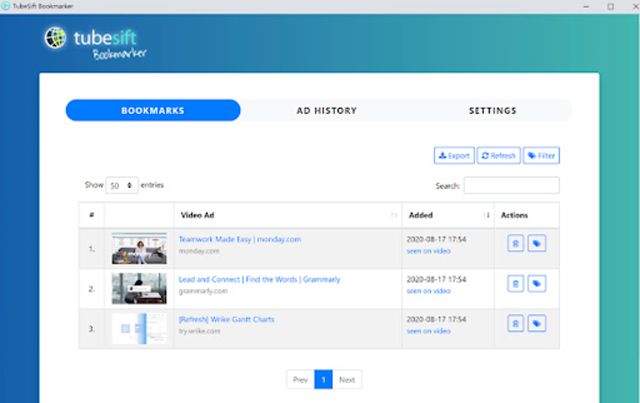640x403 pixels.
Task: Sort by the Added column arrows
Action: tap(486, 215)
